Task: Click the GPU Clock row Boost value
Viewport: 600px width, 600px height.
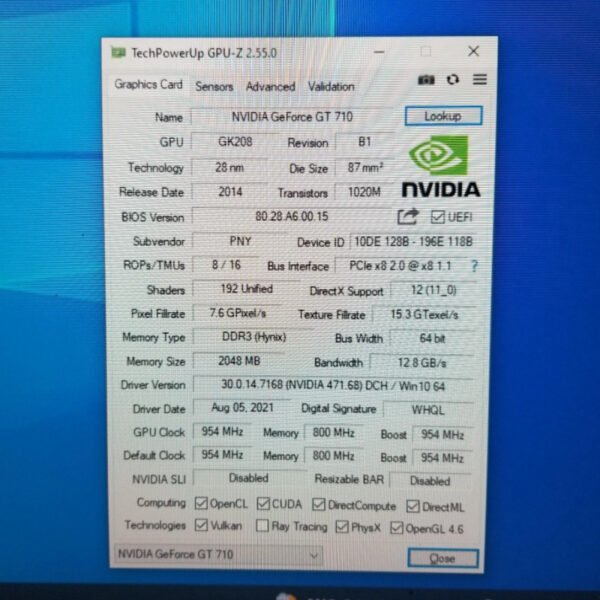Action: tap(442, 435)
